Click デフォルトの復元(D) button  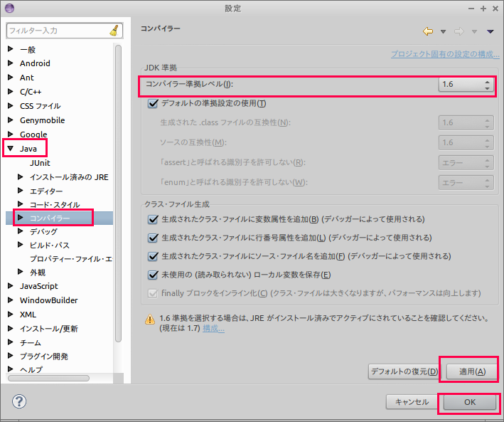[404, 371]
